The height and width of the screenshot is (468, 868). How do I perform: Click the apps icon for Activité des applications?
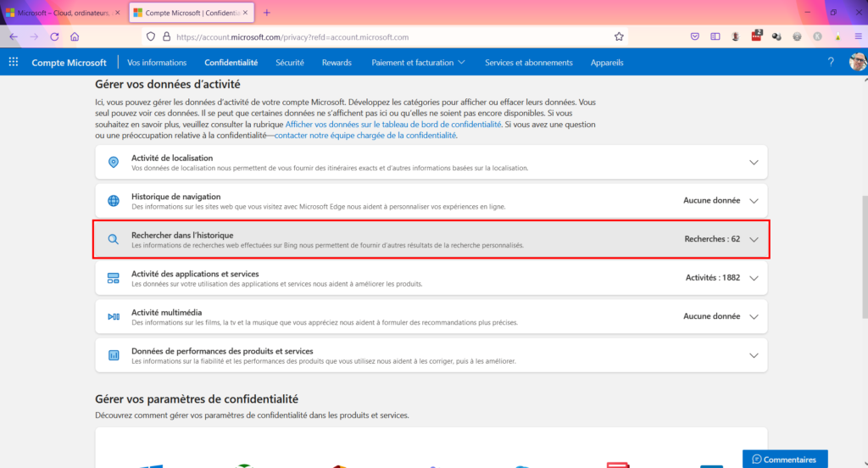(x=114, y=278)
